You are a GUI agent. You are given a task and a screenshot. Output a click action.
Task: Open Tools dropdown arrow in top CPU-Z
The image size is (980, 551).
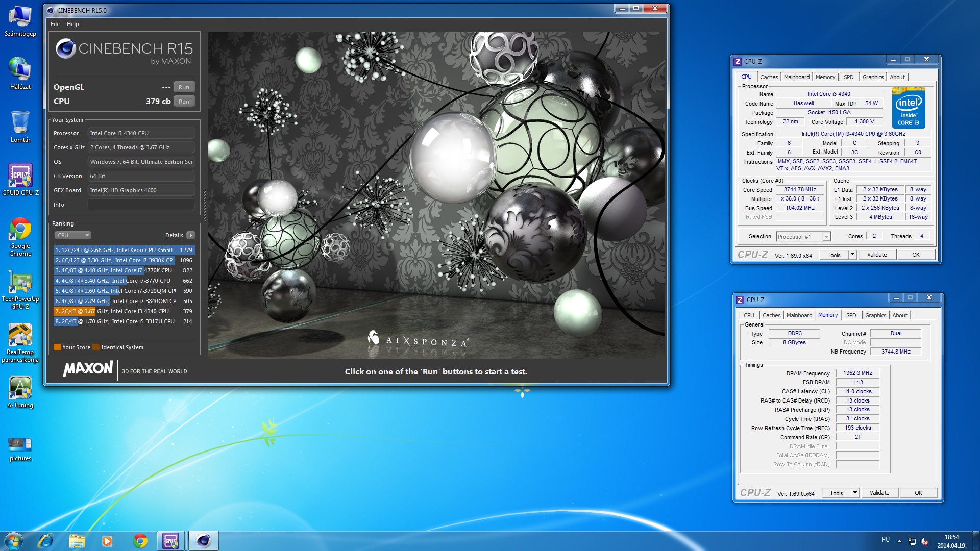point(852,255)
